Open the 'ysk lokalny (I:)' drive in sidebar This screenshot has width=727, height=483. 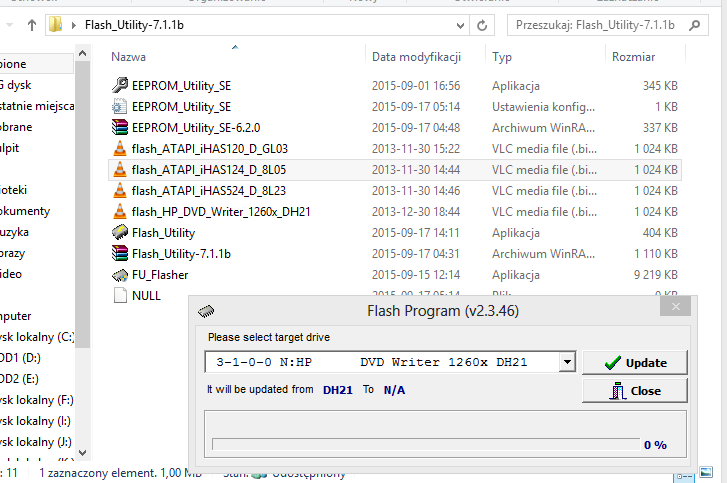point(35,421)
